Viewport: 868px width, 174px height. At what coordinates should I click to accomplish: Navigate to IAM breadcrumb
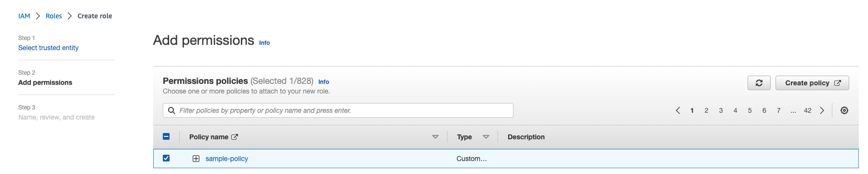(x=24, y=16)
